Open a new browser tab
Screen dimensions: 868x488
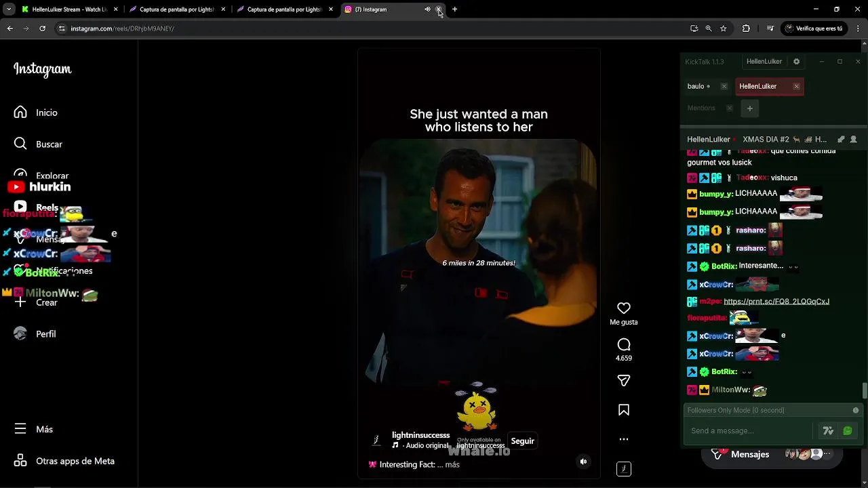coord(454,9)
